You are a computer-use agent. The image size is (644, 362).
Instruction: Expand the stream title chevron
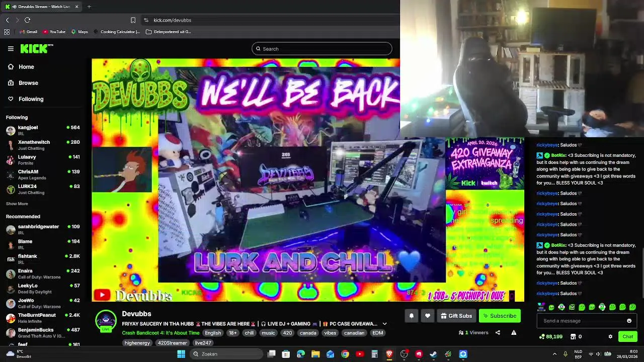tap(384, 324)
